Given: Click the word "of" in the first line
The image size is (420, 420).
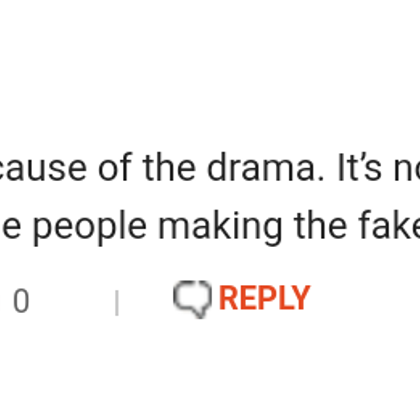Looking at the screenshot, I should tap(115, 168).
